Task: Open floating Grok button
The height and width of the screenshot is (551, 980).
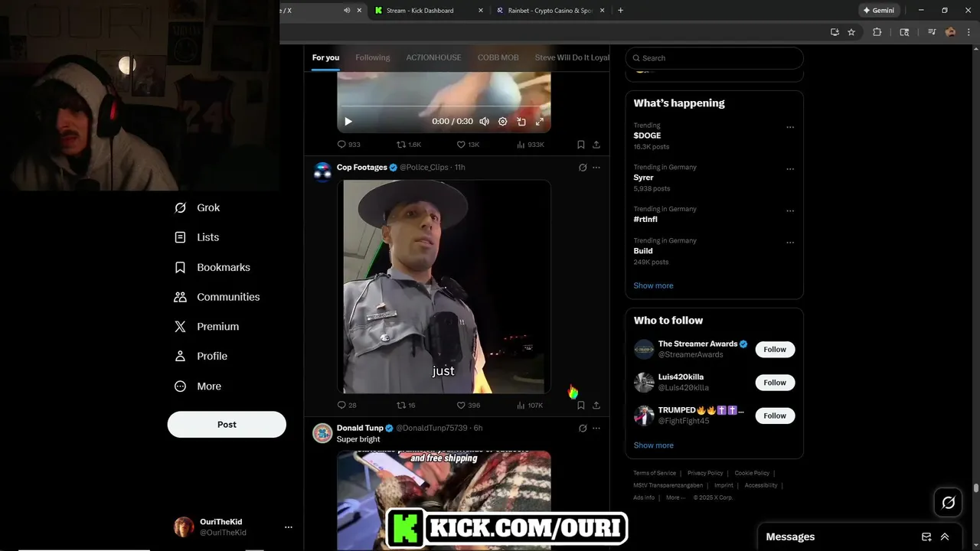Action: (949, 503)
